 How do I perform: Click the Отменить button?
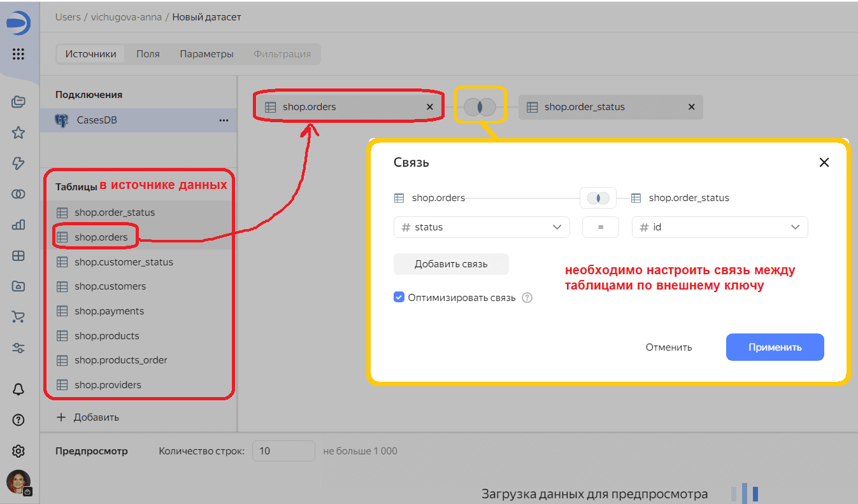pyautogui.click(x=669, y=347)
